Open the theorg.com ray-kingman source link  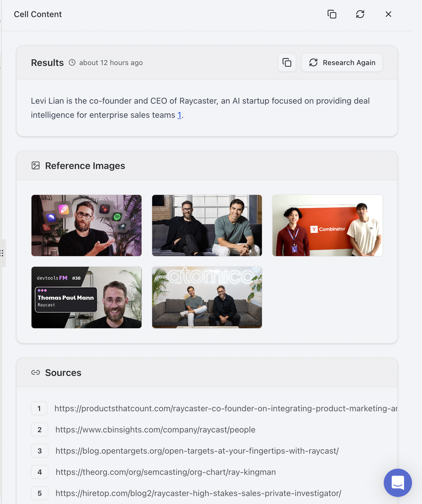(166, 472)
